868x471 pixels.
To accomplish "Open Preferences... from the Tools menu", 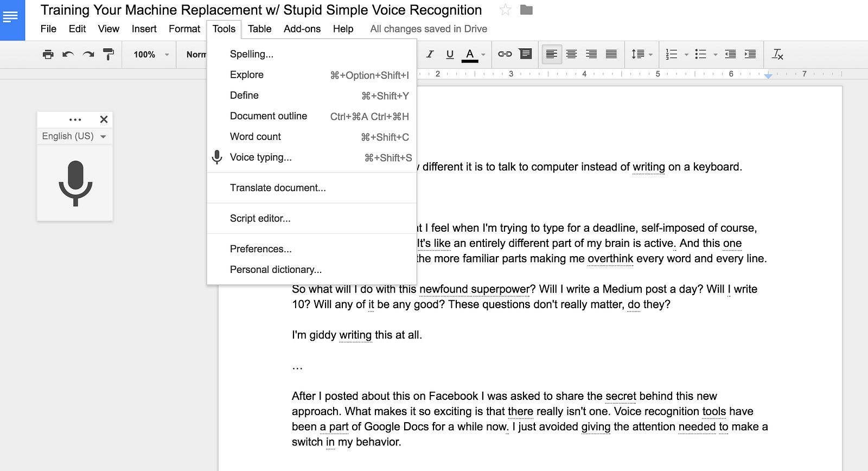I will coord(312,249).
